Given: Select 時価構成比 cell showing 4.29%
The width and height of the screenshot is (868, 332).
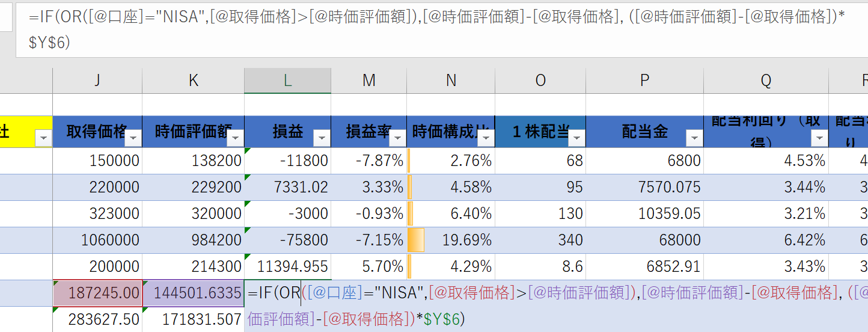Looking at the screenshot, I should pyautogui.click(x=451, y=266).
